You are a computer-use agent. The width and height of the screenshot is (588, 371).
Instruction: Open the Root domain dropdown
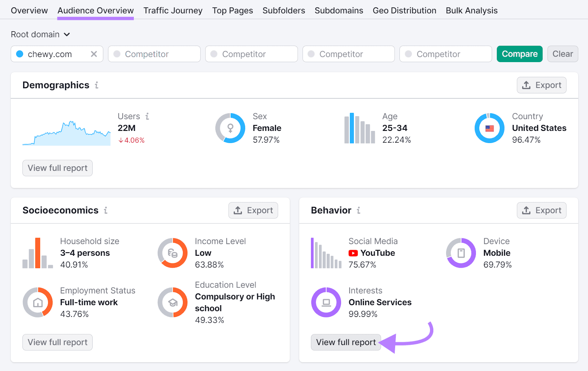(40, 34)
